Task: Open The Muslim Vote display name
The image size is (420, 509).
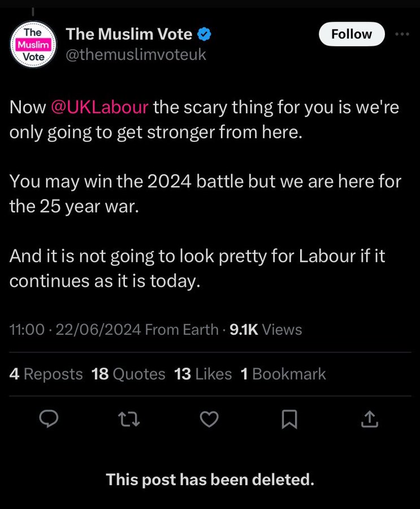Action: (129, 34)
